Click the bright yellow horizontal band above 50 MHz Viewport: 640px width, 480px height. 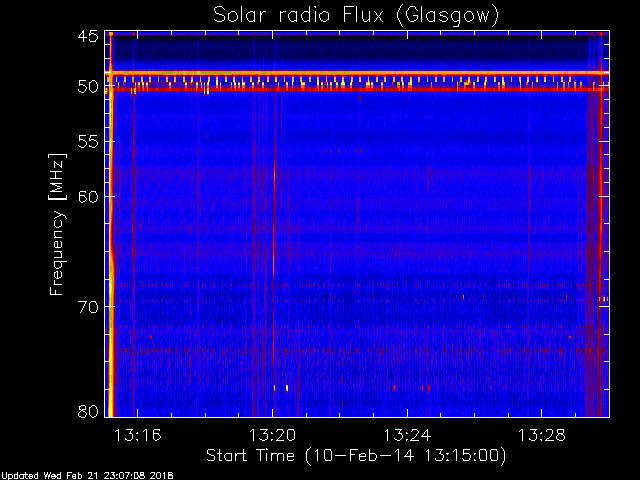[x=355, y=73]
